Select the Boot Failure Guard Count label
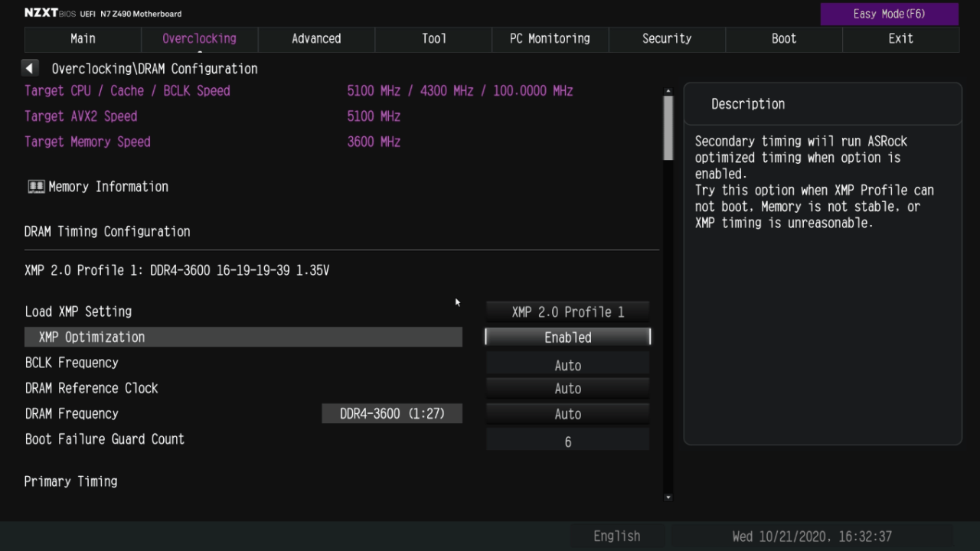Screen dimensions: 980x551 104,439
